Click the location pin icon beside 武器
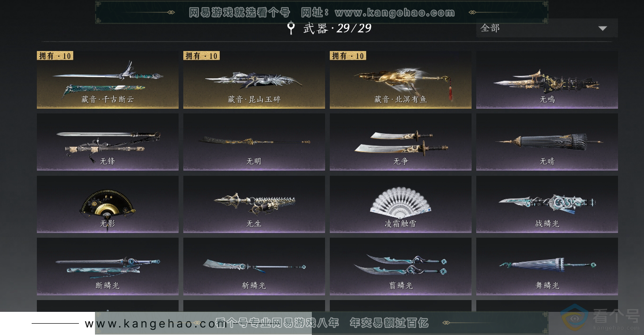 (291, 28)
